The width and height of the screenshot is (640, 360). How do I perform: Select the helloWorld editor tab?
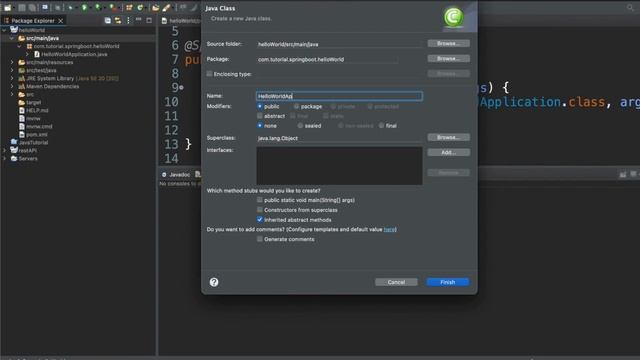(x=181, y=20)
